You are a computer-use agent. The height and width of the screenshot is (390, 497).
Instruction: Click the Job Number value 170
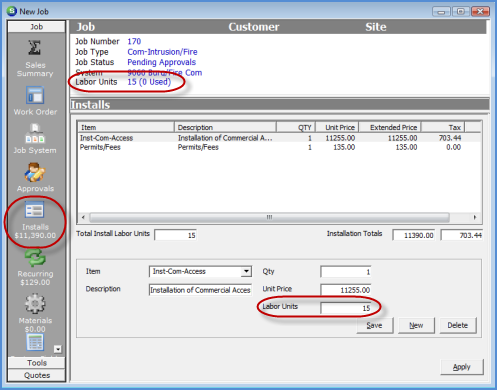pyautogui.click(x=134, y=41)
